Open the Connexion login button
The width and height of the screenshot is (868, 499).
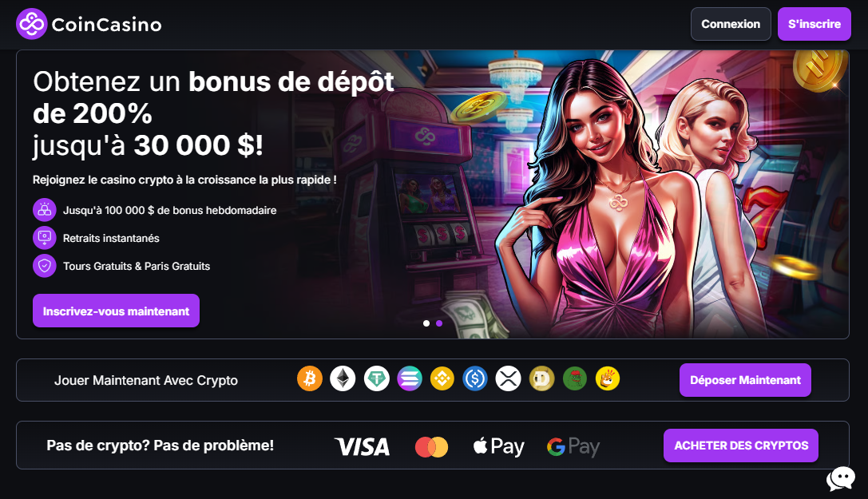(x=731, y=24)
